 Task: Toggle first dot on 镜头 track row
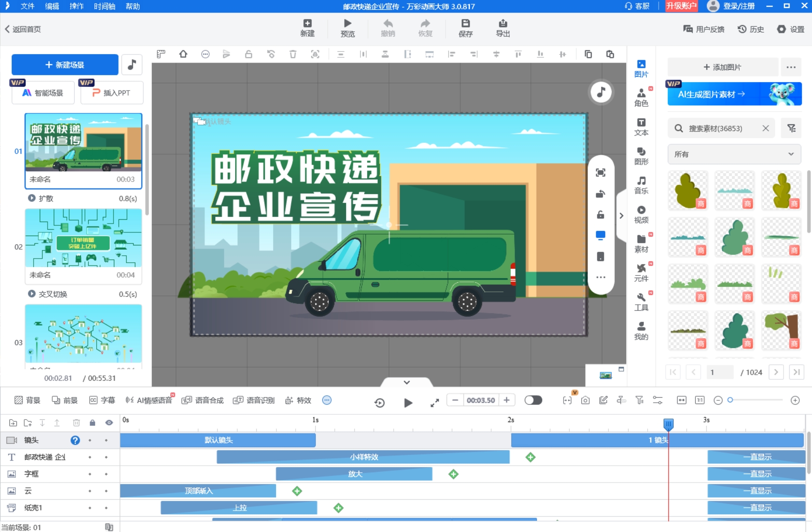90,440
